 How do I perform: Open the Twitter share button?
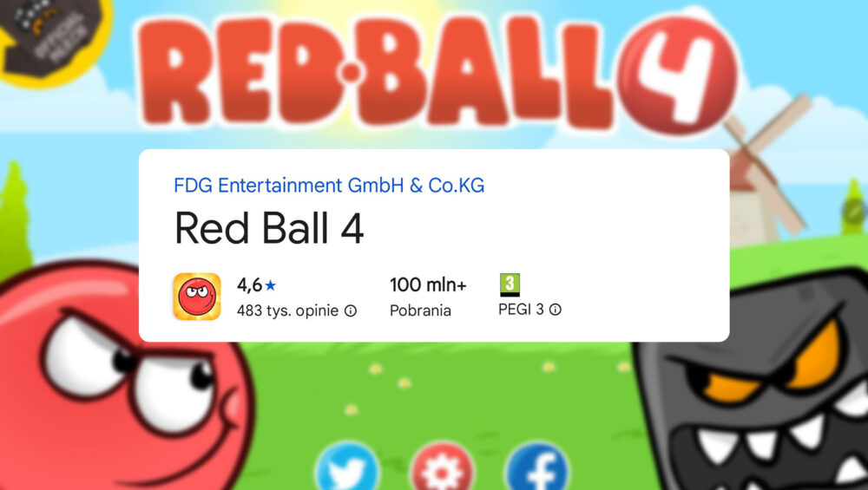(348, 467)
